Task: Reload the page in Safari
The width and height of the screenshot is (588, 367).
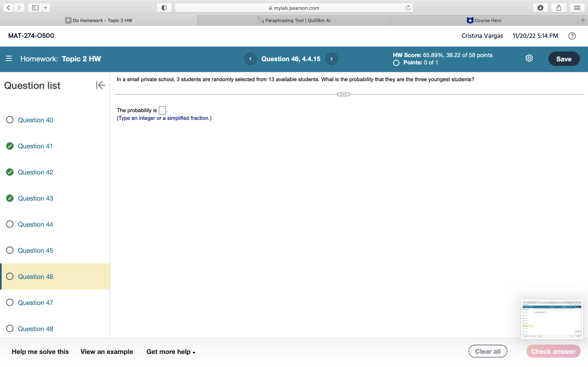Action: [408, 8]
